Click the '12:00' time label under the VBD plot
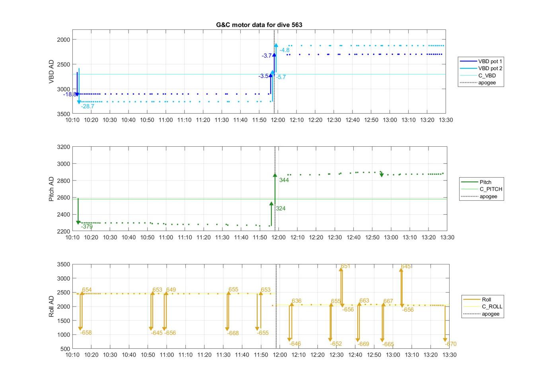The image size is (557, 392). pos(278,120)
